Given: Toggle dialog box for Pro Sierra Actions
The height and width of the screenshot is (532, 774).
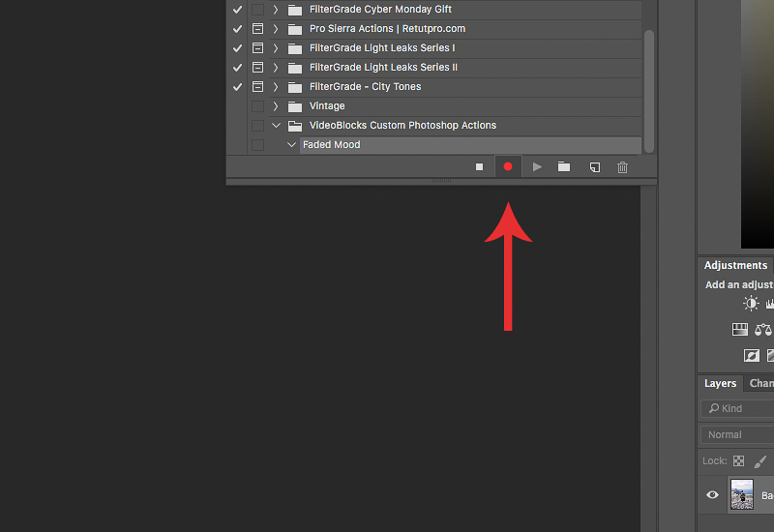Looking at the screenshot, I should (257, 29).
